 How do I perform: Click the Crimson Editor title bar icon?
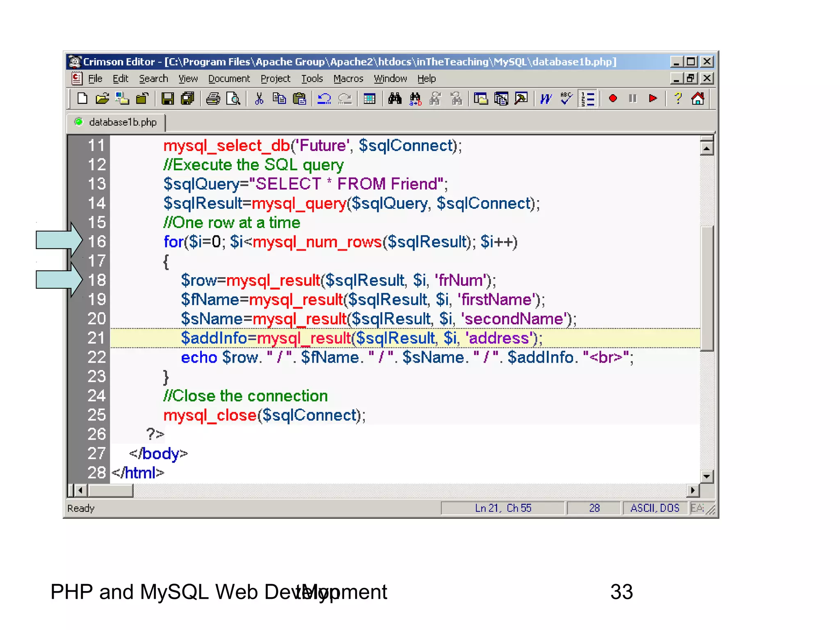tap(75, 62)
